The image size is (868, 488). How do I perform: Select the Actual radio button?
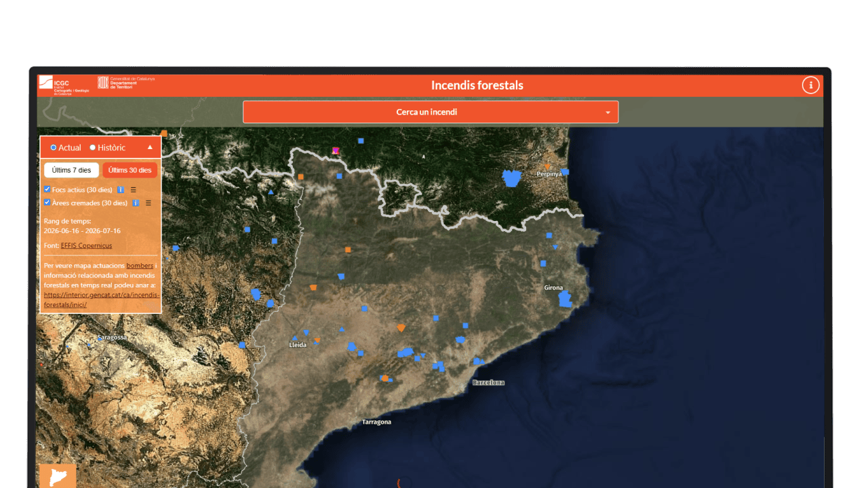54,148
